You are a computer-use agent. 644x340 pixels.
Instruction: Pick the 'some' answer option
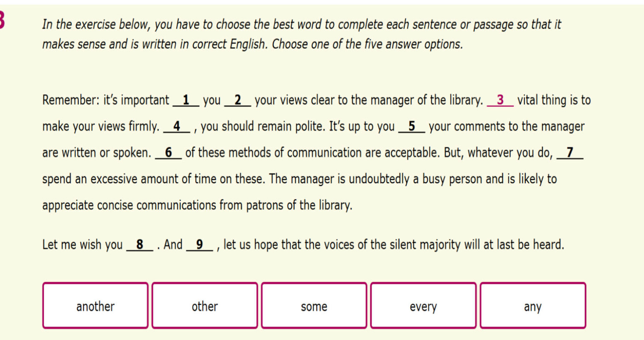tap(314, 306)
